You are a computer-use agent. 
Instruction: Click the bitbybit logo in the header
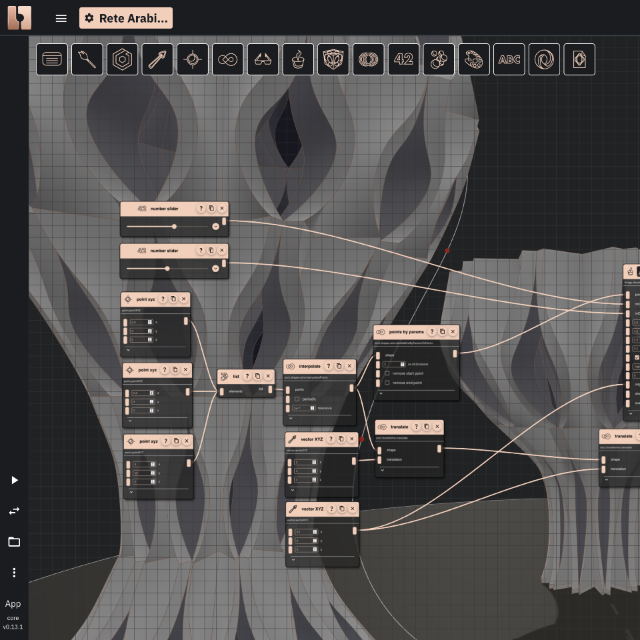pyautogui.click(x=19, y=18)
